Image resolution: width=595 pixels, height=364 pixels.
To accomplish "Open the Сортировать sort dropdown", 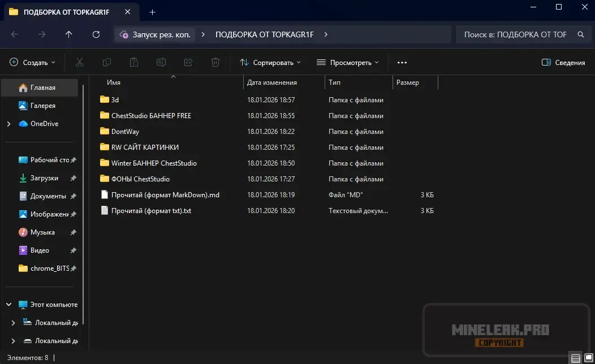I will click(x=270, y=62).
